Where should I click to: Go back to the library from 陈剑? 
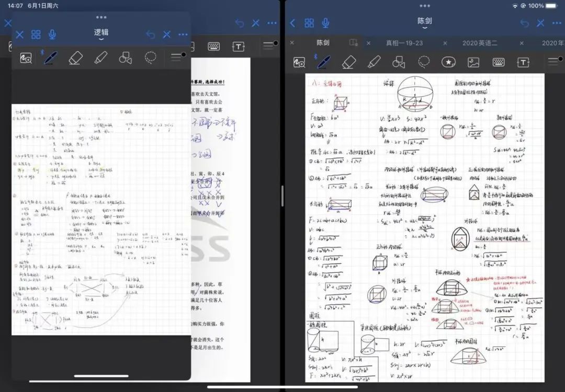pos(293,23)
